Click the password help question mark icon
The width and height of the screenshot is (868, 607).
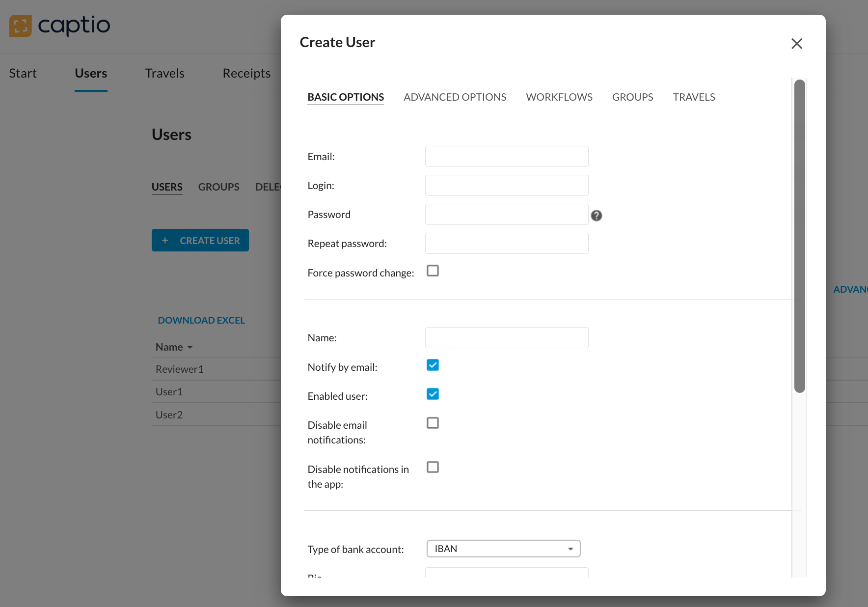pos(596,216)
